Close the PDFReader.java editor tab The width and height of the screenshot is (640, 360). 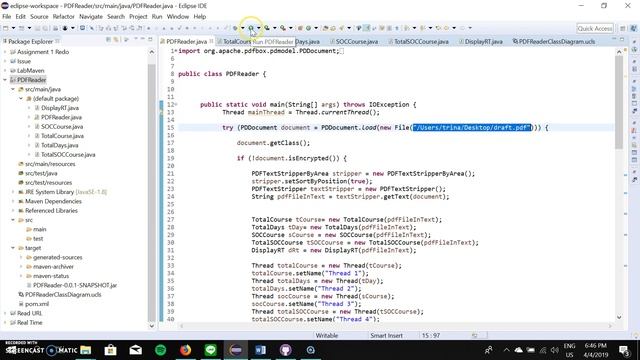[211, 41]
